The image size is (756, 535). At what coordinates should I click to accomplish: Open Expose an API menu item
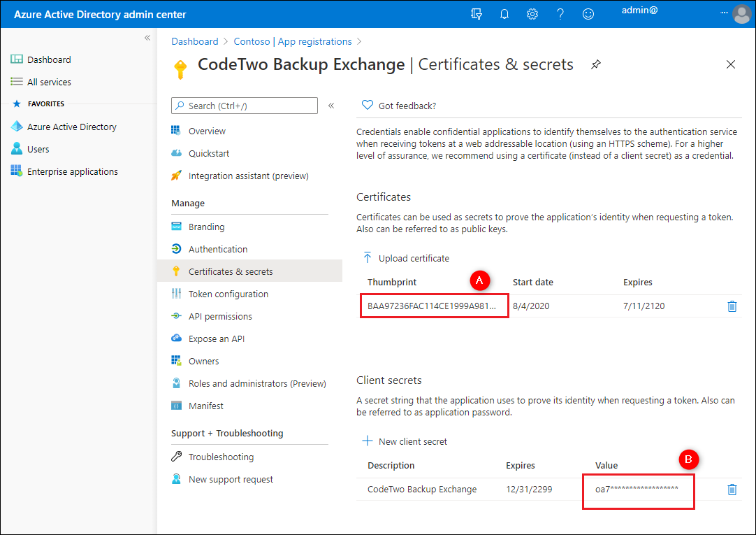[217, 339]
